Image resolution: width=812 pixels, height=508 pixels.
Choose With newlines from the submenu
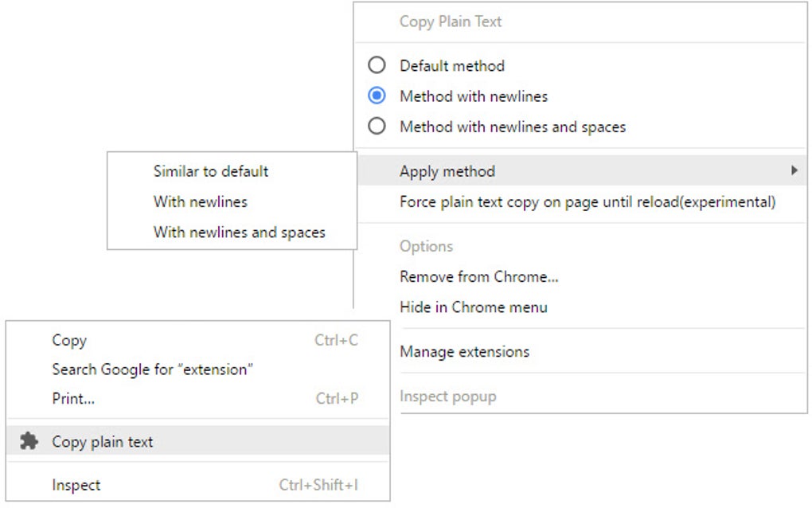pos(201,201)
